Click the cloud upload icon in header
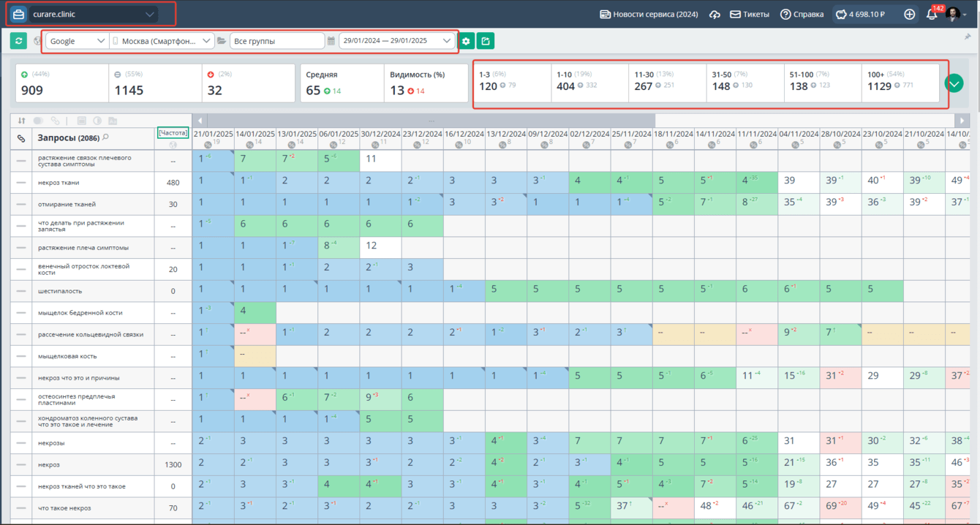Screen dimensions: 980x525 click(x=715, y=15)
